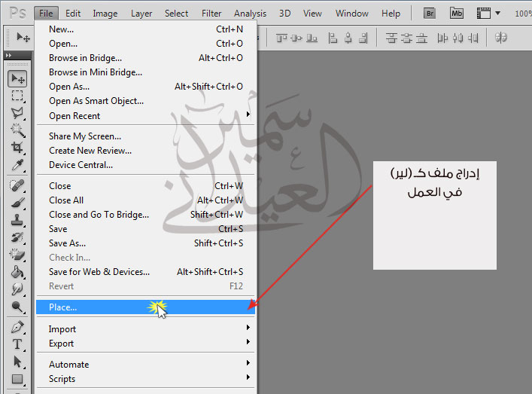Choose Share My Screen... item
This screenshot has height=394, width=532.
point(145,136)
